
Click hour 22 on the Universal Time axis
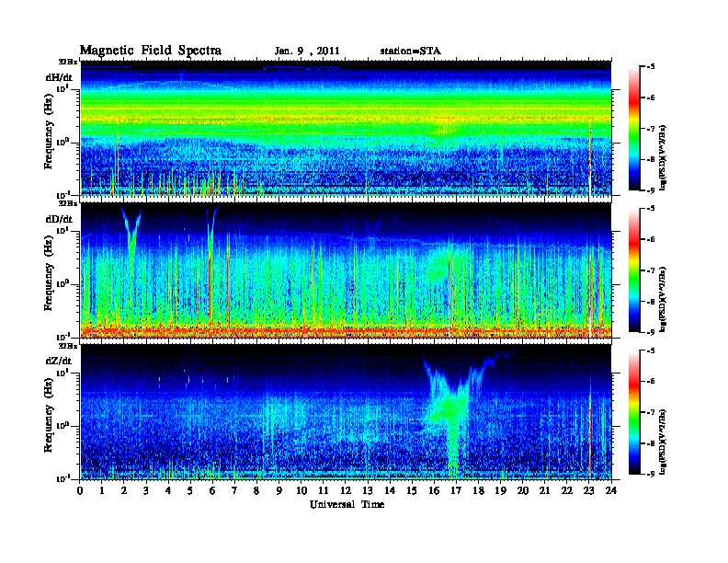click(567, 490)
